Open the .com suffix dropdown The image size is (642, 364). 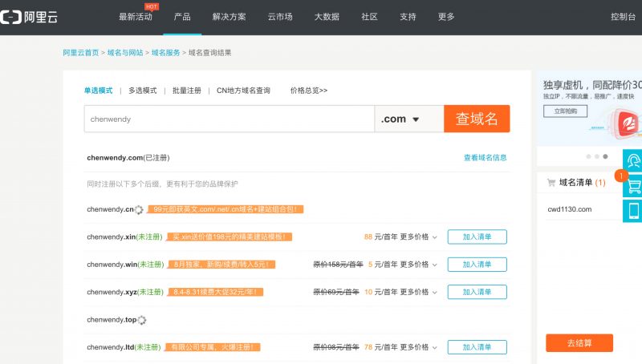[x=408, y=119]
